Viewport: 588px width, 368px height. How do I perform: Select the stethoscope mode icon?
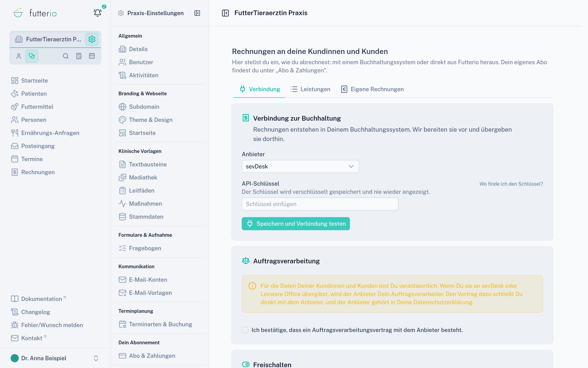[x=32, y=56]
